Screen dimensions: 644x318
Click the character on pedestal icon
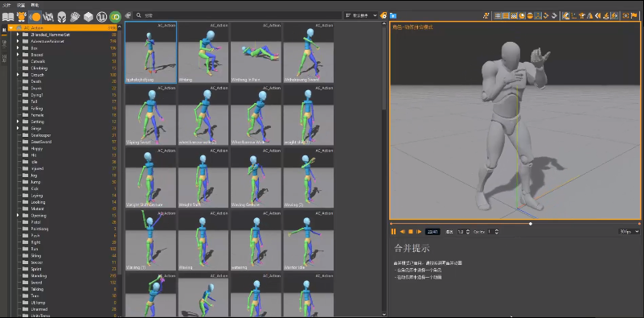tap(605, 15)
